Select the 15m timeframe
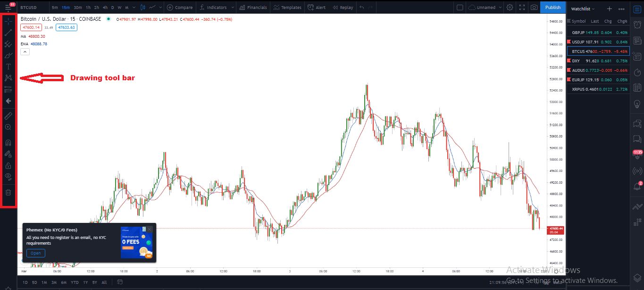 pyautogui.click(x=66, y=8)
